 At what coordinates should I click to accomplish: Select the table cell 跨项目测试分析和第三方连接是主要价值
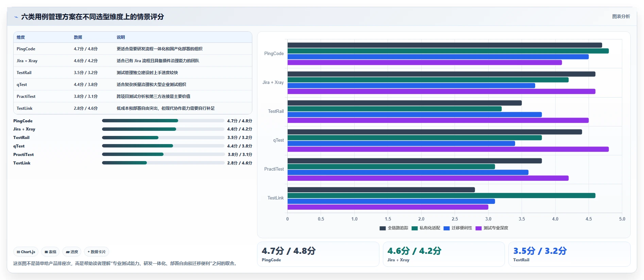coord(153,97)
